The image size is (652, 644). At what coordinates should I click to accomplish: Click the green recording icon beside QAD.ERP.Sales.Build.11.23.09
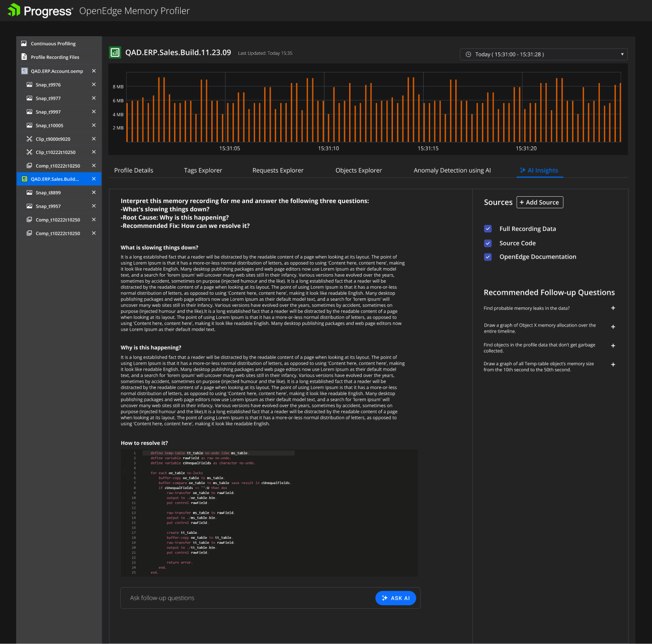[x=115, y=52]
